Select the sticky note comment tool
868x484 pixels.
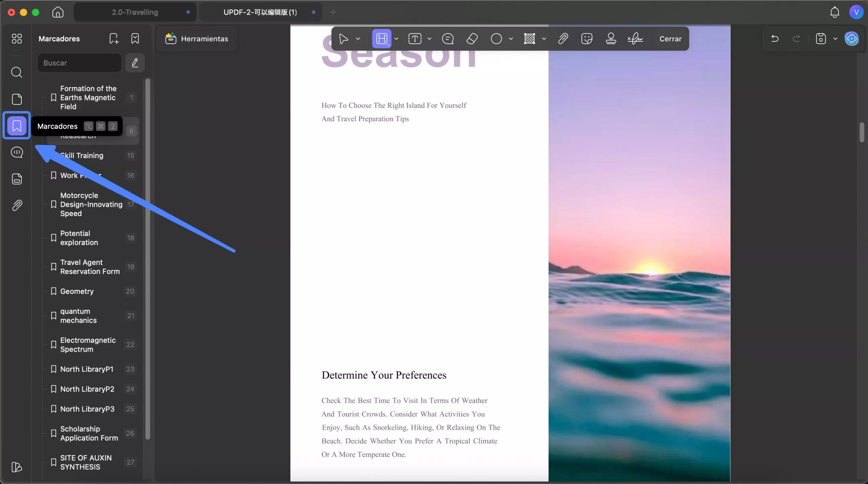click(448, 39)
